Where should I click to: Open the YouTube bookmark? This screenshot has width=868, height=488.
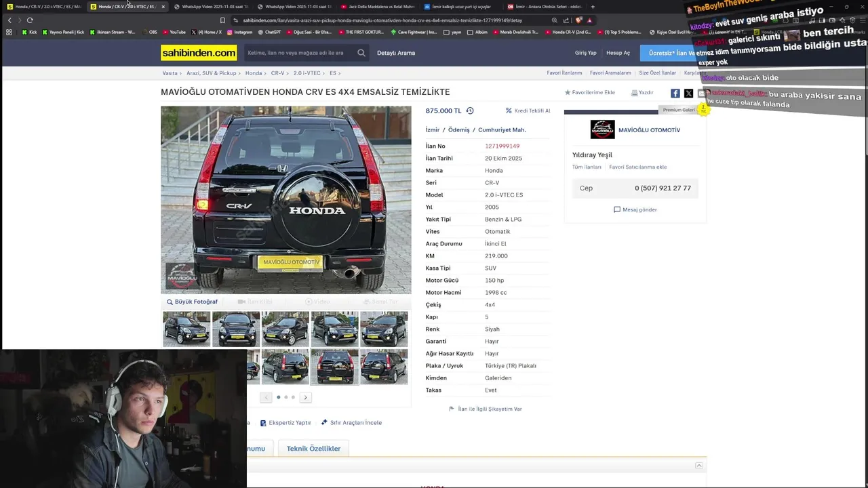174,32
